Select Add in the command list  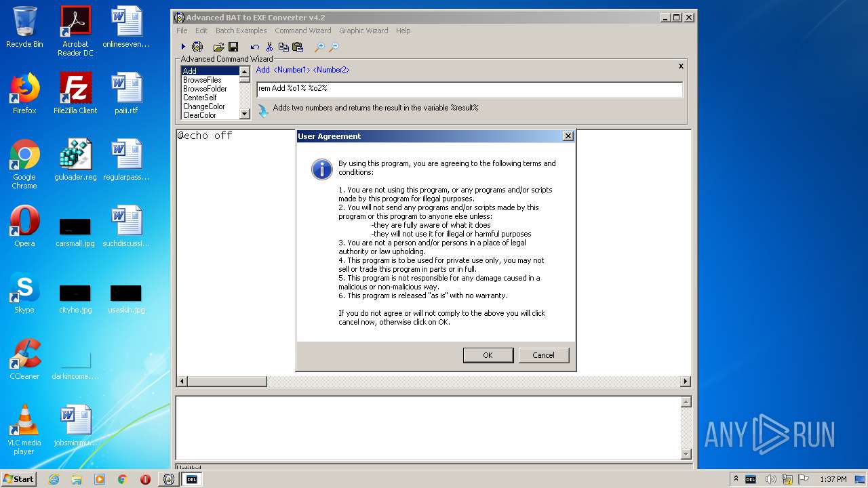coord(210,70)
